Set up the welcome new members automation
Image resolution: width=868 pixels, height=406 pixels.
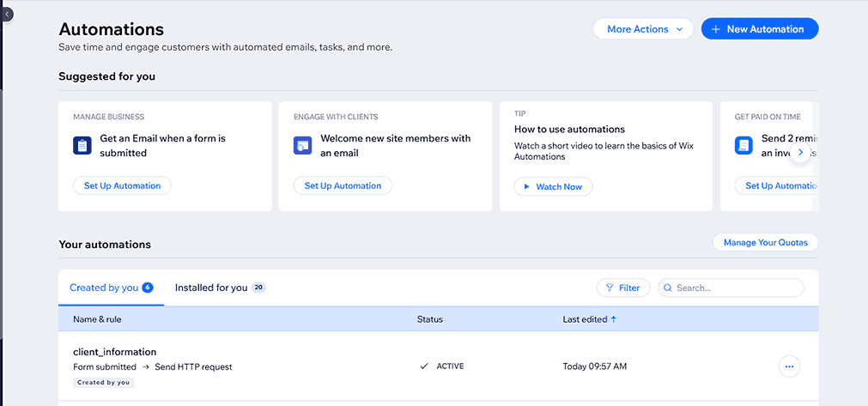343,185
